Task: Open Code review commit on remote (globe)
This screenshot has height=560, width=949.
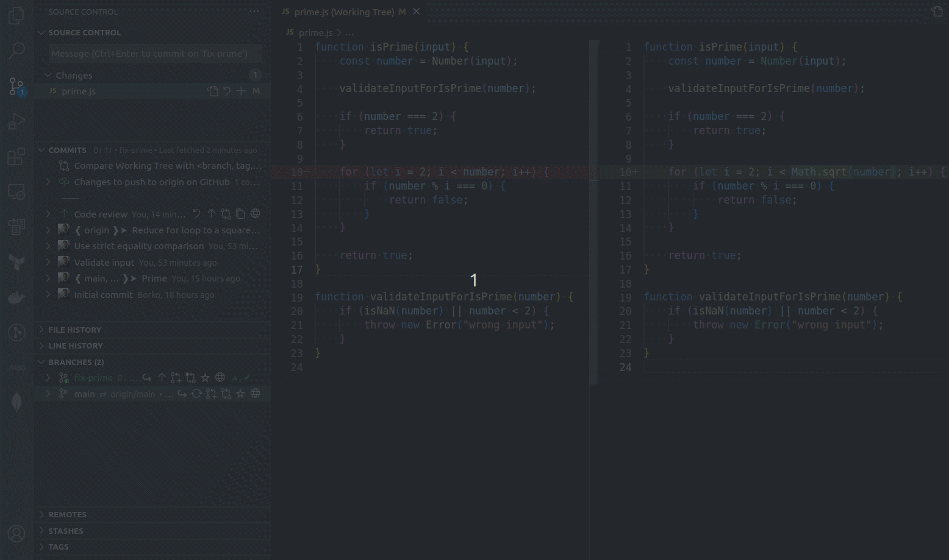Action: 256,214
